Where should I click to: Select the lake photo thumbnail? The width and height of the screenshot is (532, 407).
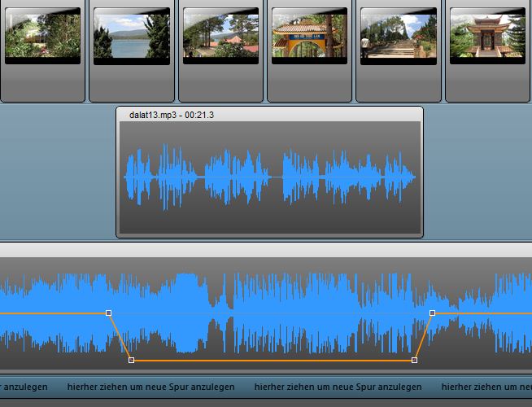tap(132, 36)
